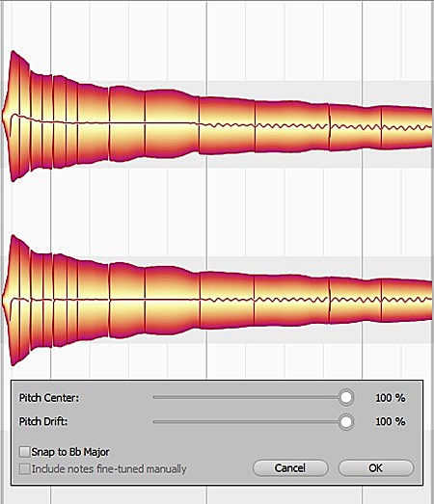
Task: Select the lower note blob's attack head
Action: [15, 301]
